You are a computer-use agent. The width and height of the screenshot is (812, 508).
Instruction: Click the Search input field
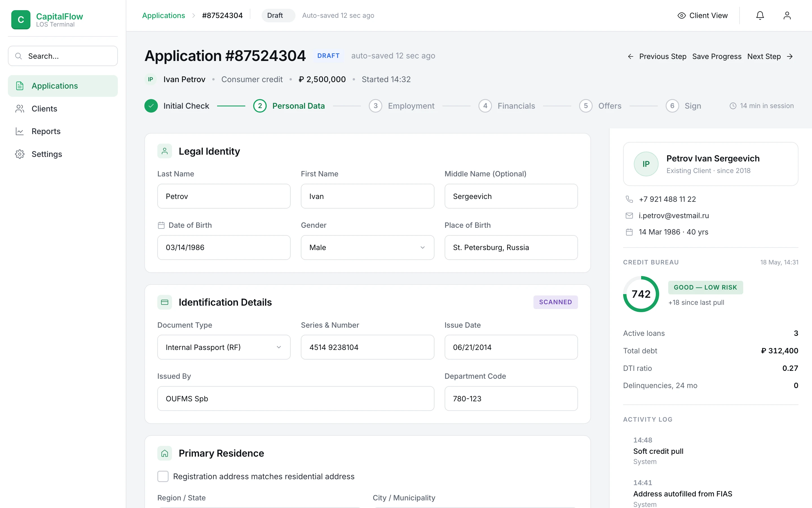click(x=63, y=56)
